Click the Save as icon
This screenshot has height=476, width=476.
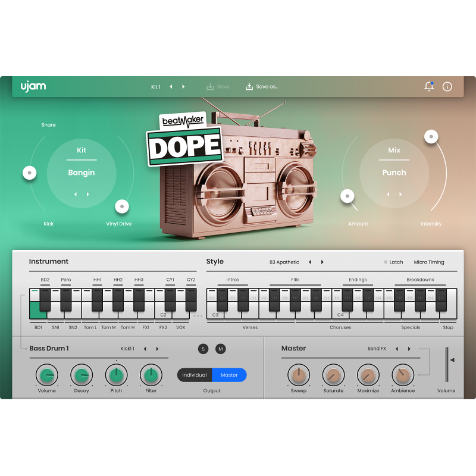249,87
